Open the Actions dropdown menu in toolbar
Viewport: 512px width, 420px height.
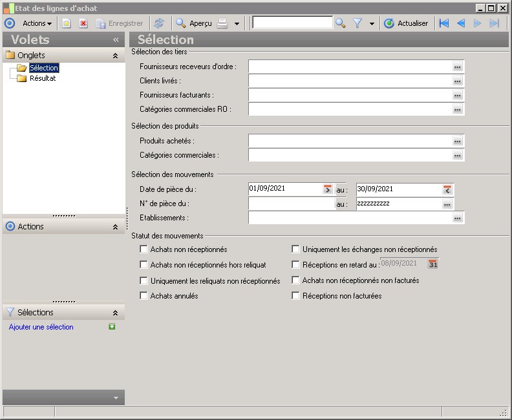37,23
